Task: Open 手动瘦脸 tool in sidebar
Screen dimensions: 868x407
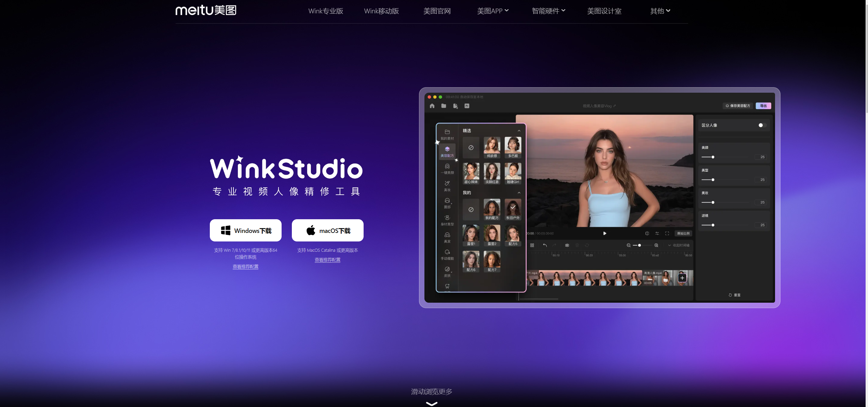Action: point(447,254)
